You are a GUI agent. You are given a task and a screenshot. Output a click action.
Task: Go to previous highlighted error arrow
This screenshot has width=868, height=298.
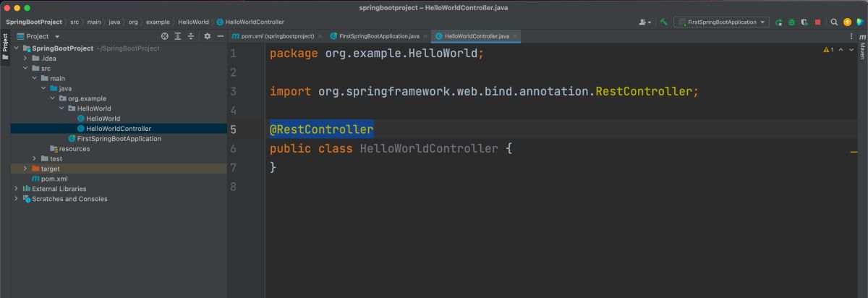tap(841, 50)
